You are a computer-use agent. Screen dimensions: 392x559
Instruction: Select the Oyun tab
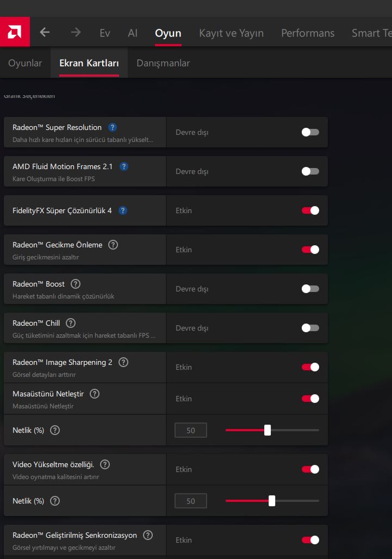[x=168, y=33]
